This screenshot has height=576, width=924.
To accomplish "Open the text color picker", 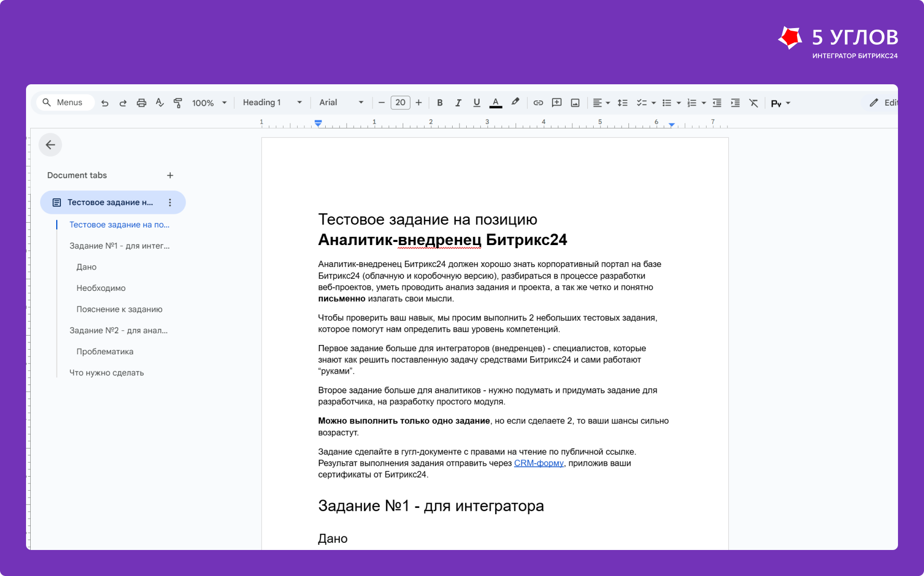I will (496, 103).
